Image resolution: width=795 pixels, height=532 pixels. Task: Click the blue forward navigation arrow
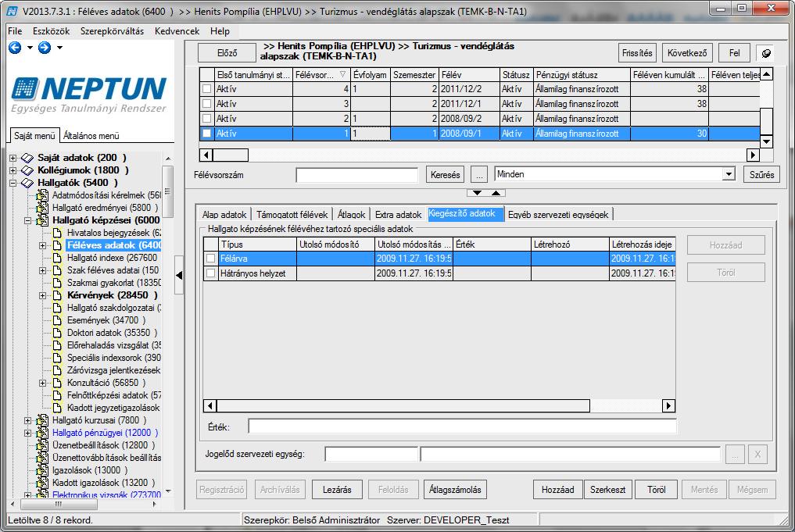point(45,48)
